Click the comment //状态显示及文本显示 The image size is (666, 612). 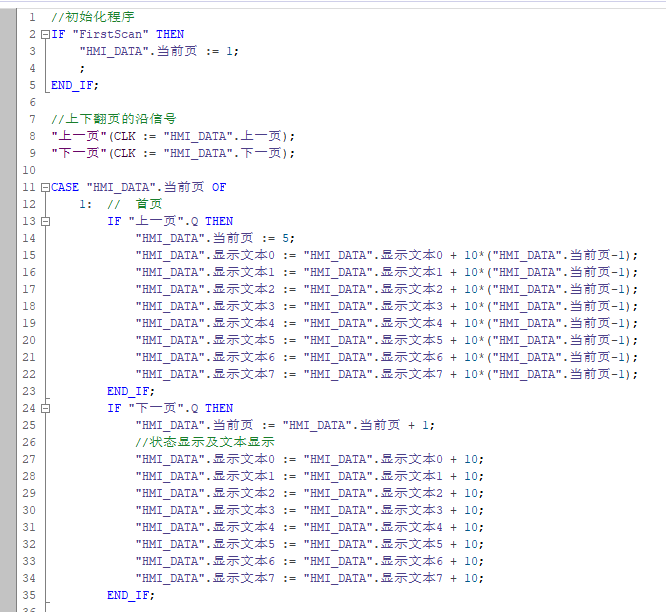(205, 442)
